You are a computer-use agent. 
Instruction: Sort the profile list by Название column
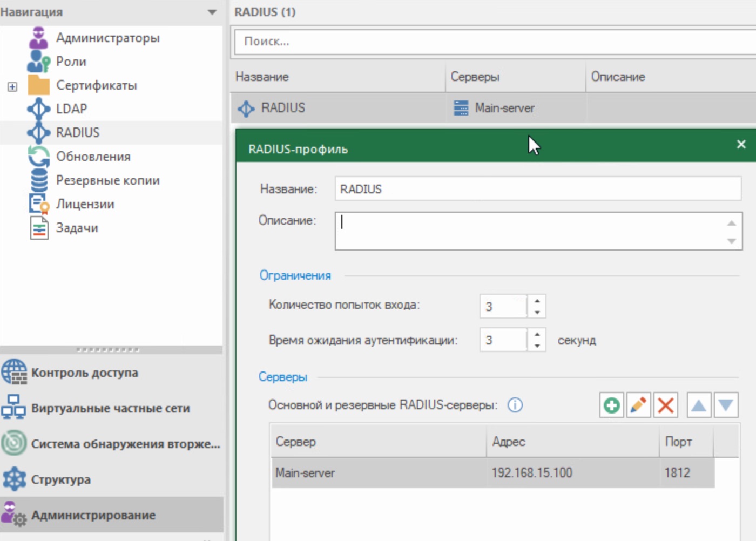pyautogui.click(x=338, y=77)
